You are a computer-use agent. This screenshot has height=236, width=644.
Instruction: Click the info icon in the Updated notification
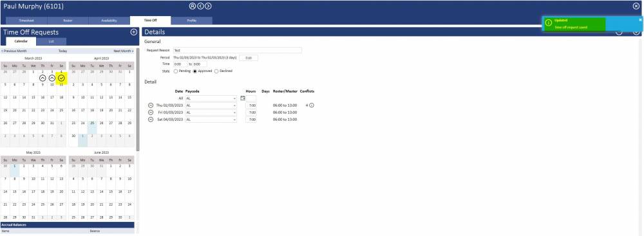point(548,23)
